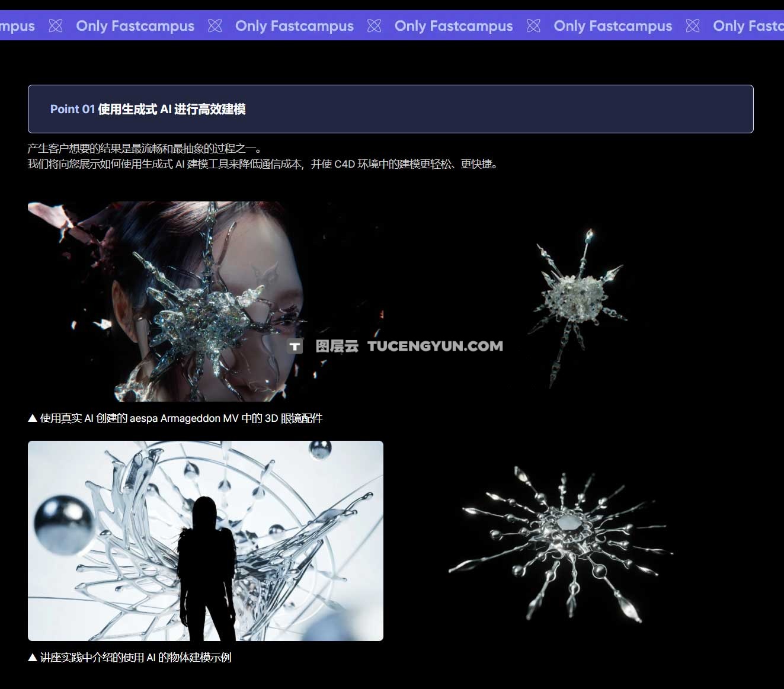784x689 pixels.
Task: Click the heading text '使用生成式 AI 进行高效建模'
Action: pyautogui.click(x=172, y=109)
